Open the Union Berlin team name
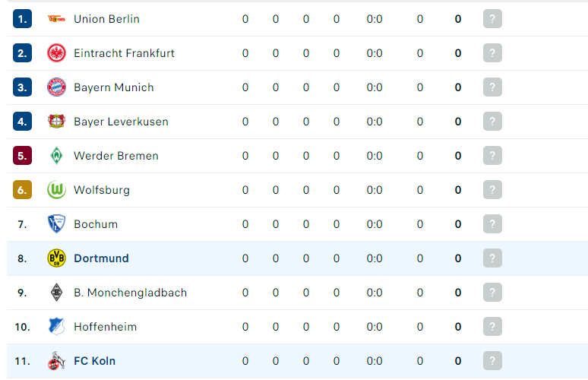The image size is (588, 380). pos(106,19)
